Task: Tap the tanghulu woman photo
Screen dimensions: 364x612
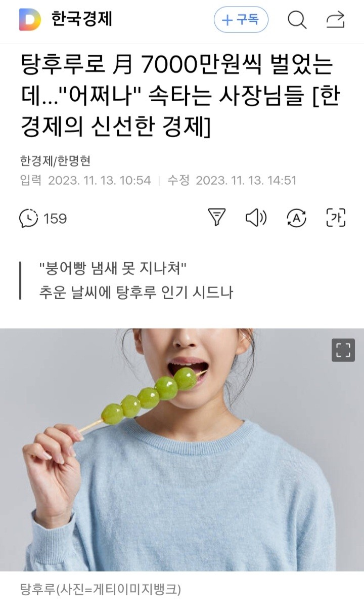Action: pos(182,450)
